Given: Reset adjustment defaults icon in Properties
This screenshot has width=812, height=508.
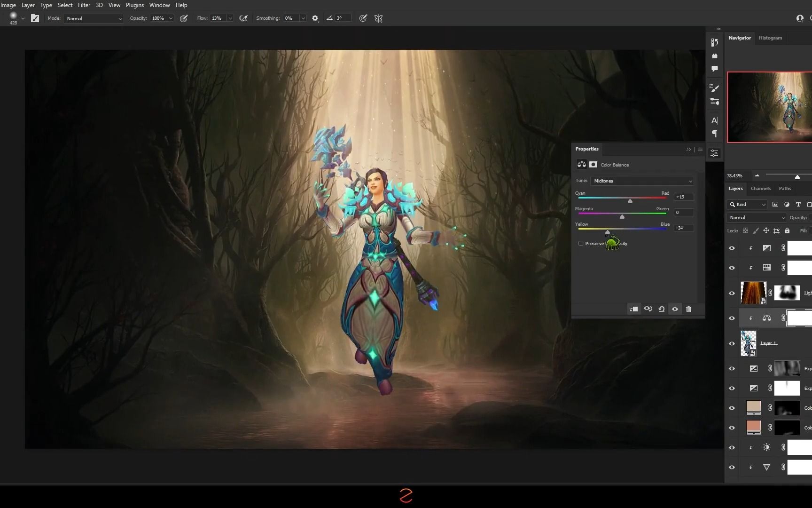Looking at the screenshot, I should point(662,309).
